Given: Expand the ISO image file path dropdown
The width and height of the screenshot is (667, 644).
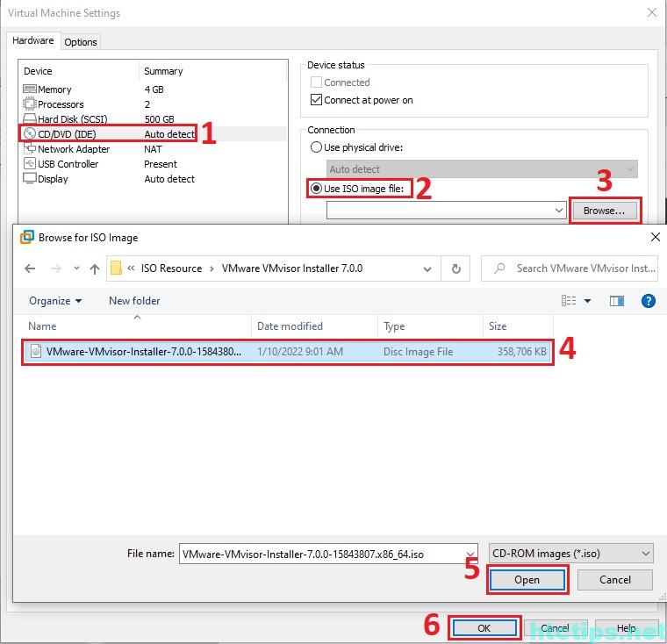Looking at the screenshot, I should pos(558,210).
